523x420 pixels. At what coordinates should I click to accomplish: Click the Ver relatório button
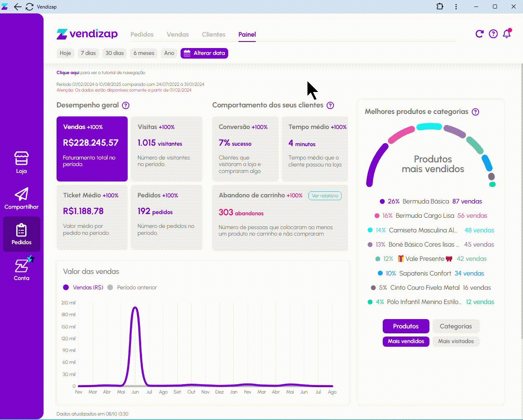pyautogui.click(x=325, y=196)
